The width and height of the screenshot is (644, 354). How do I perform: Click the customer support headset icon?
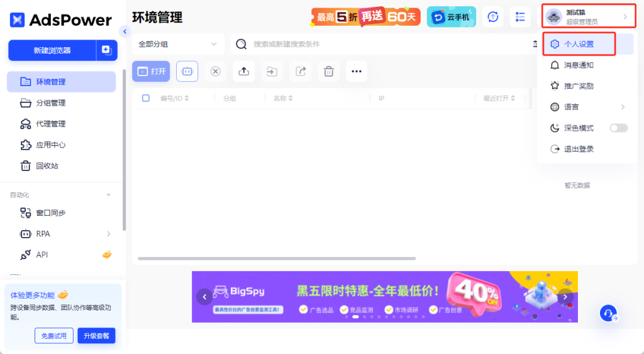point(608,313)
